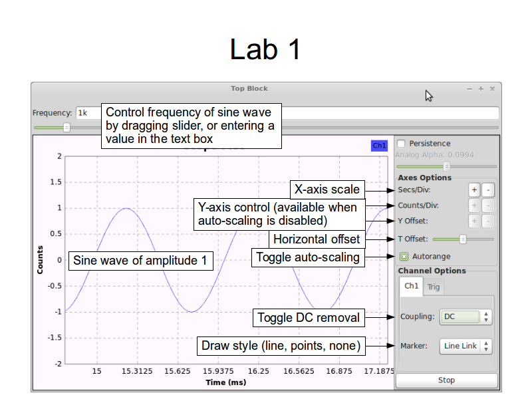Screen dimensions: 532x399
Task: Click the Frequency slider handle
Action: [x=66, y=127]
